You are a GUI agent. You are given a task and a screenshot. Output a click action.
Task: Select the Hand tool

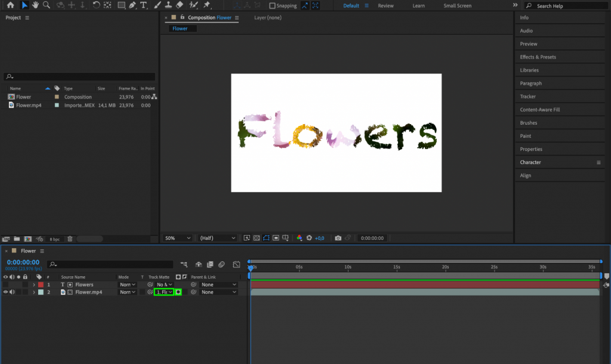(x=35, y=5)
